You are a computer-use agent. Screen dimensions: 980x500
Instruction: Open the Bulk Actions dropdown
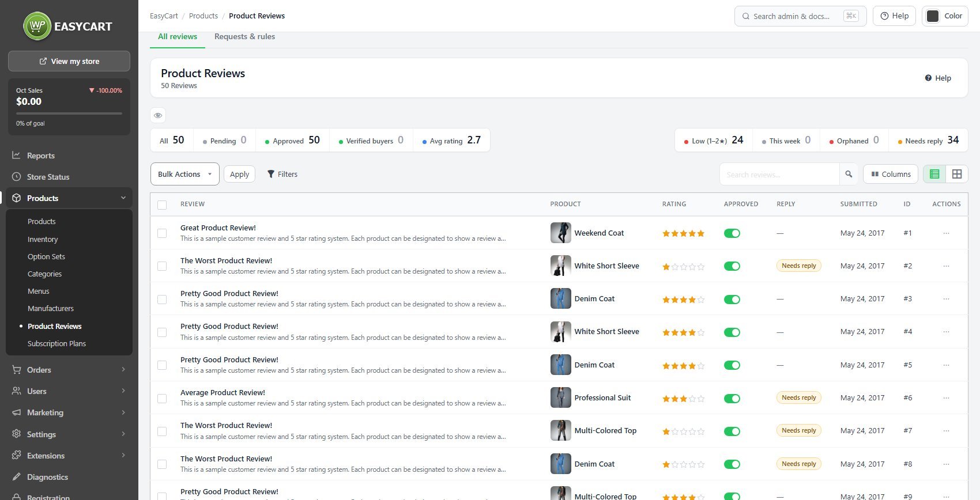pos(185,174)
